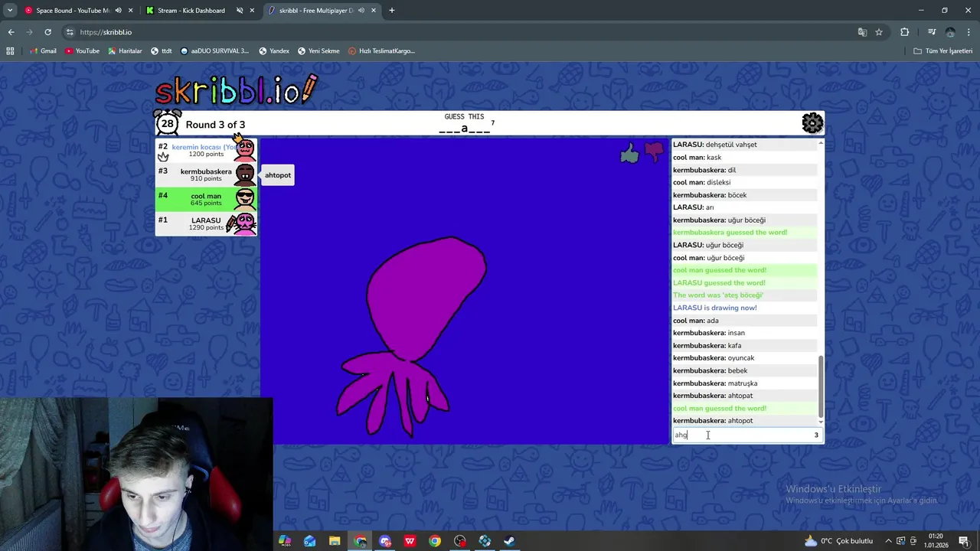Viewport: 980px width, 551px height.
Task: Open the ttdt bookmark
Action: tap(162, 51)
